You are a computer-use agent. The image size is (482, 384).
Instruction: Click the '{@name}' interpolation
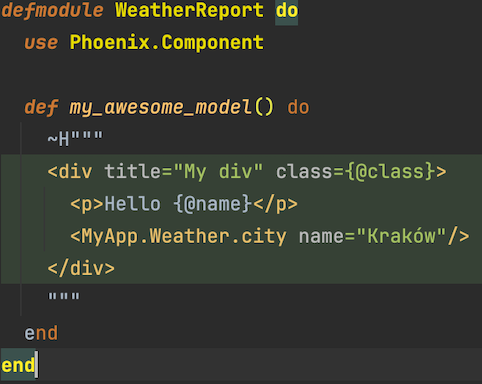212,203
